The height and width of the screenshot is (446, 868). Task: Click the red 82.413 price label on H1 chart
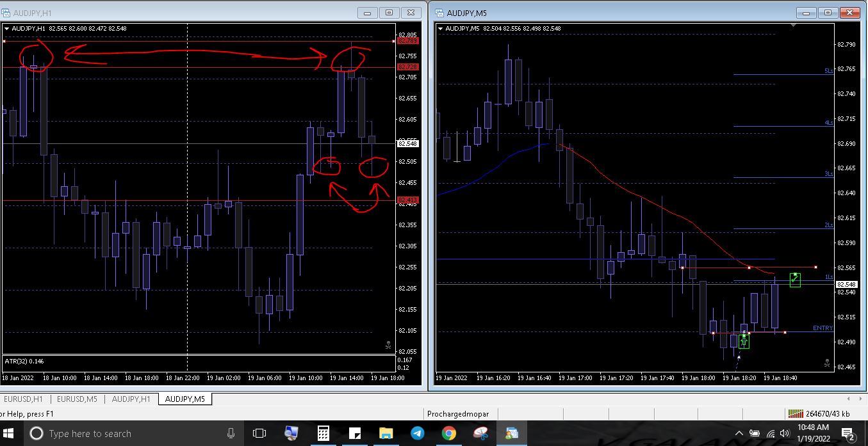coord(408,200)
